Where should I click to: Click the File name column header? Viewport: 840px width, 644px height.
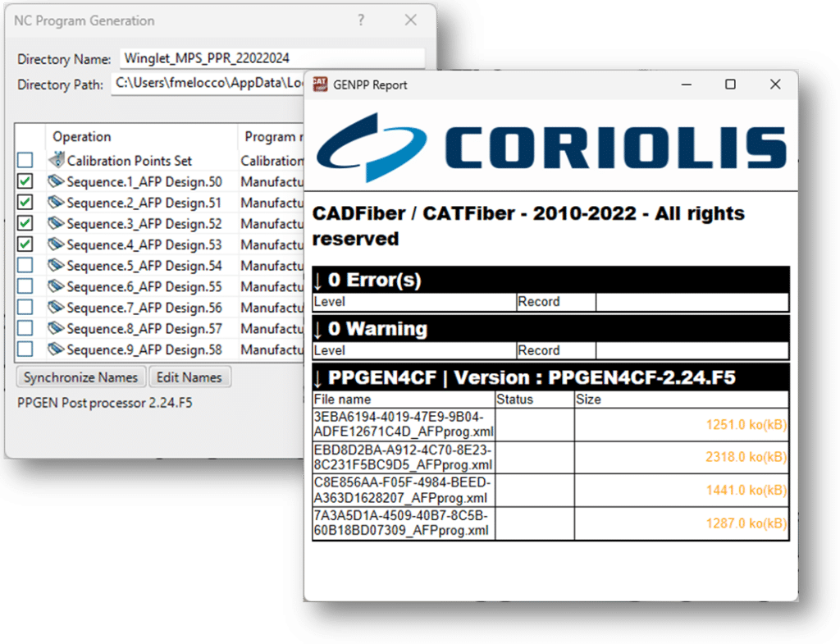click(x=342, y=400)
